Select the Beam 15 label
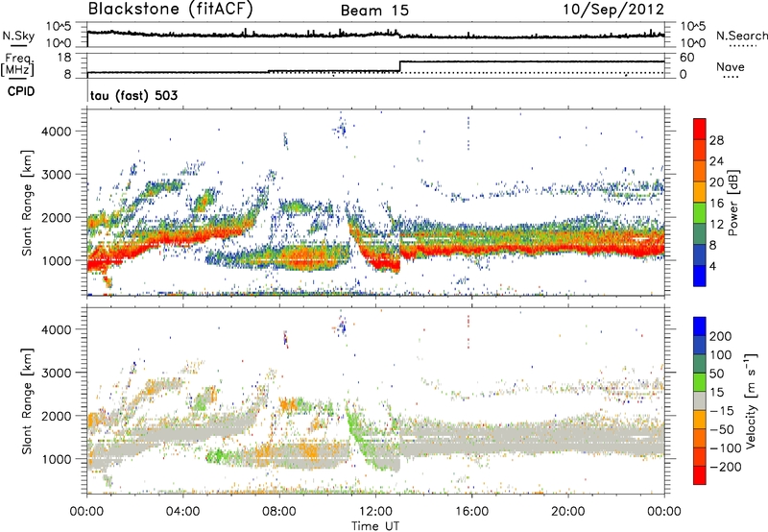 [x=374, y=11]
